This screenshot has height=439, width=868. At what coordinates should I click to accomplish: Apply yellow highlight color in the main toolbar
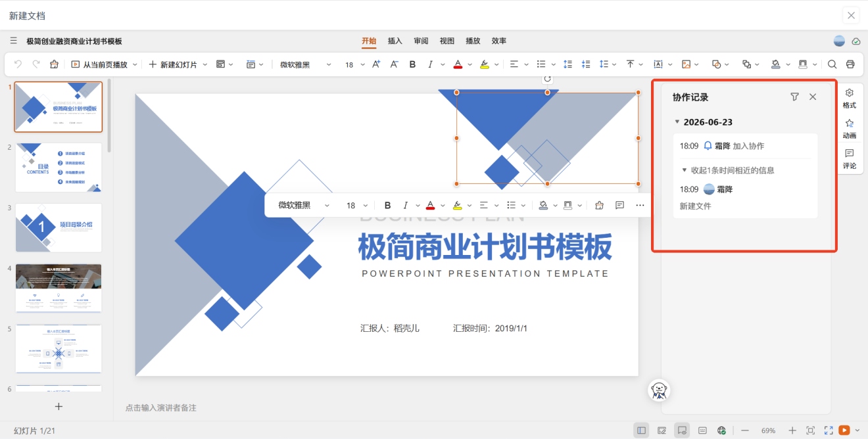point(485,64)
